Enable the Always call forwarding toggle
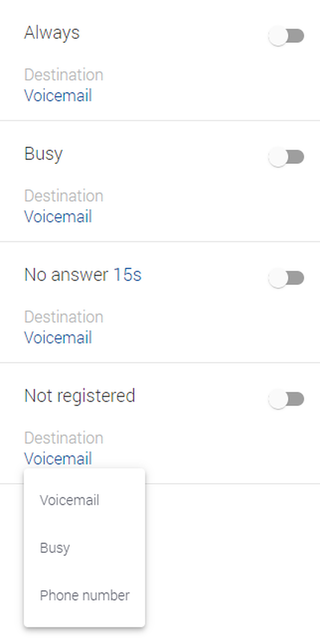Viewport: 320px width, 644px height. [x=286, y=36]
